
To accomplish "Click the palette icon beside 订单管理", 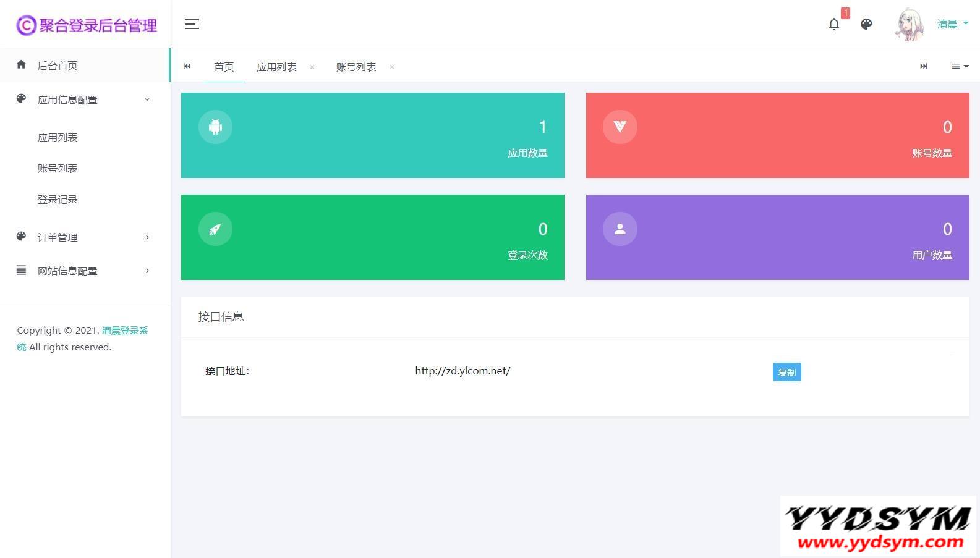I will (21, 237).
